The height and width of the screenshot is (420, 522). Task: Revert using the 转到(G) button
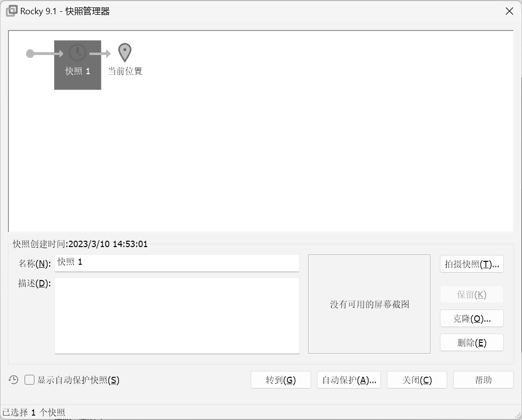281,380
